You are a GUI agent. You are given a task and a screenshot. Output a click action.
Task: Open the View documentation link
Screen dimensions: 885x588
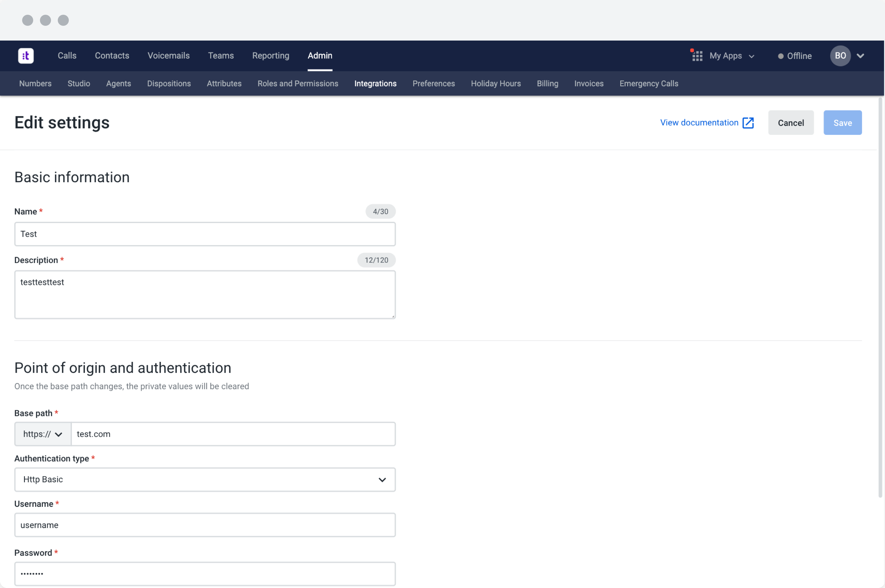tap(699, 123)
